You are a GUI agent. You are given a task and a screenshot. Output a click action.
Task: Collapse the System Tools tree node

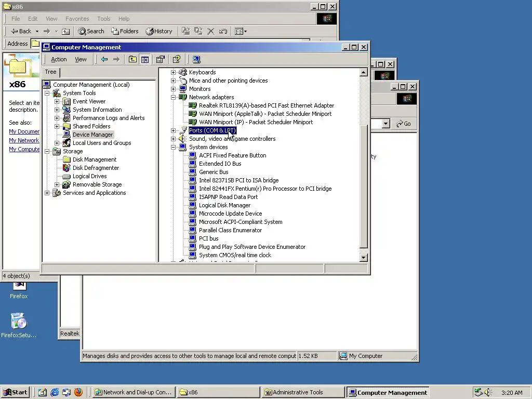[x=47, y=94]
